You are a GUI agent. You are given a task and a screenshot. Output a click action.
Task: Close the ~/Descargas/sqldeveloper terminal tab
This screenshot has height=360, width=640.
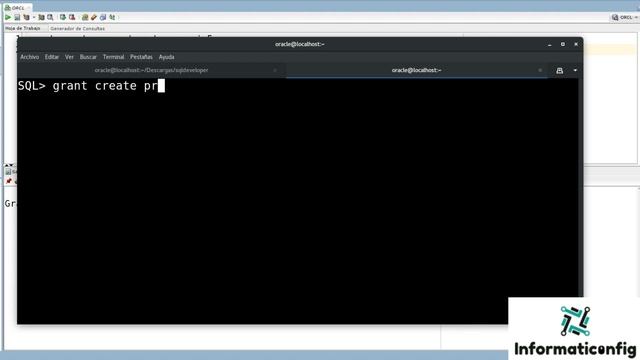coord(275,70)
